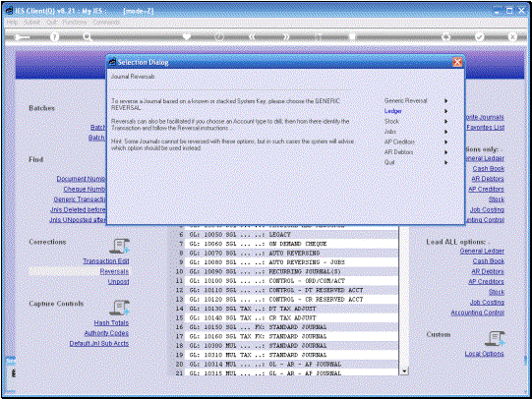Open the Transaction Edit link
The image size is (532, 399).
click(106, 261)
